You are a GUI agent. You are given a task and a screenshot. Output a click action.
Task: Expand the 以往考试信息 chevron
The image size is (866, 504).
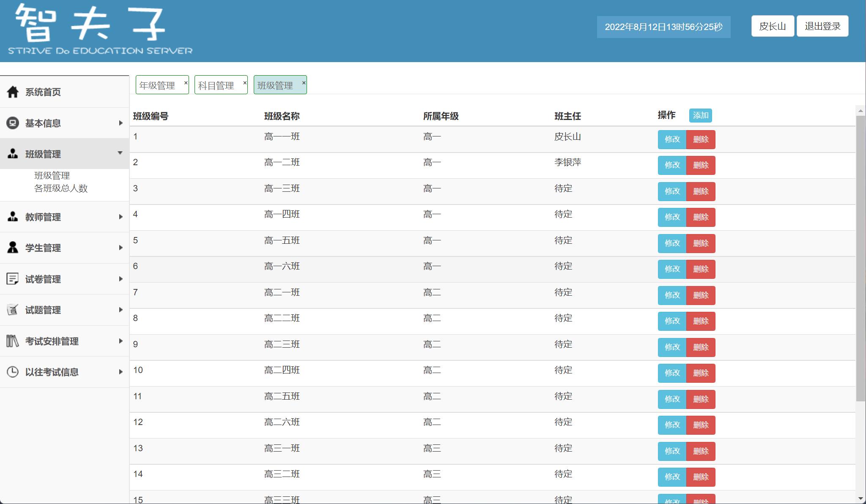[x=121, y=372]
